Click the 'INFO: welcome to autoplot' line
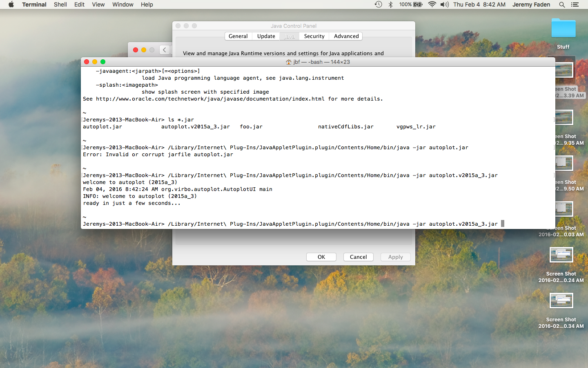588x368 pixels. click(x=140, y=196)
